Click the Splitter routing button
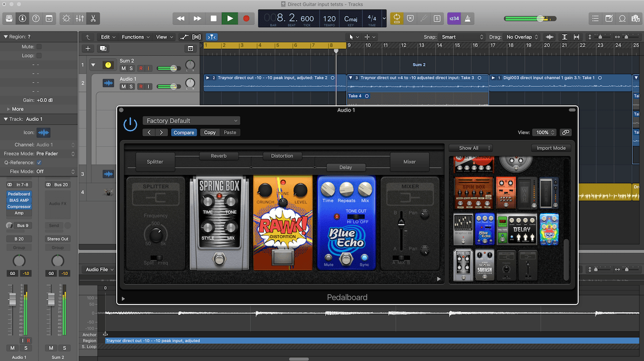 (155, 161)
